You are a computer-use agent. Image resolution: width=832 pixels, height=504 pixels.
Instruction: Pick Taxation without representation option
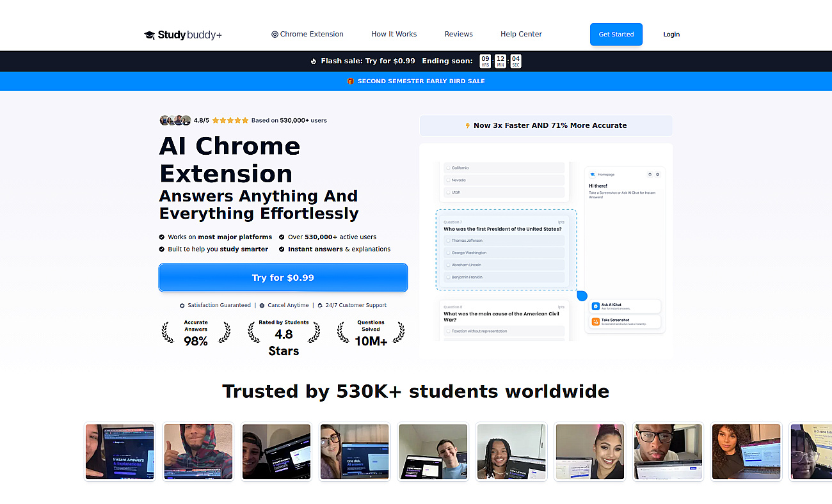pos(504,331)
